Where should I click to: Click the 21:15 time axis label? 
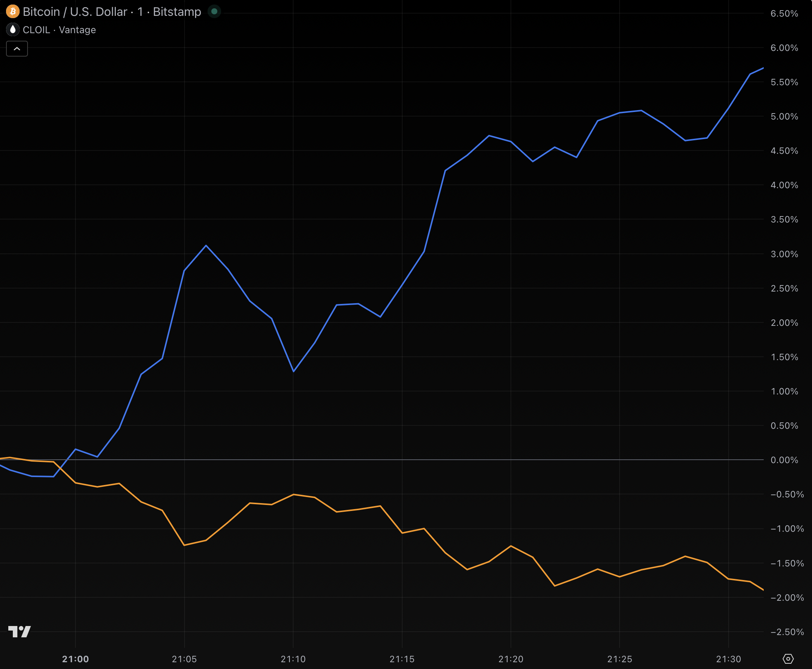point(402,659)
